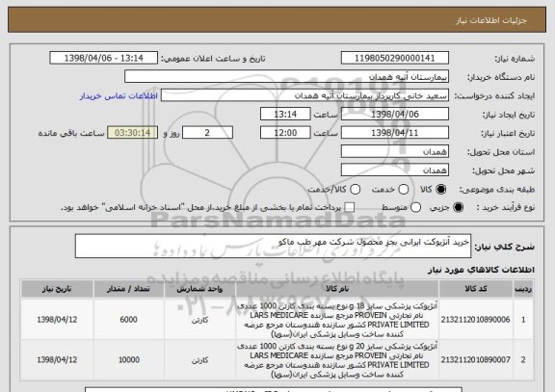Click the buyer organization name field

click(287, 77)
